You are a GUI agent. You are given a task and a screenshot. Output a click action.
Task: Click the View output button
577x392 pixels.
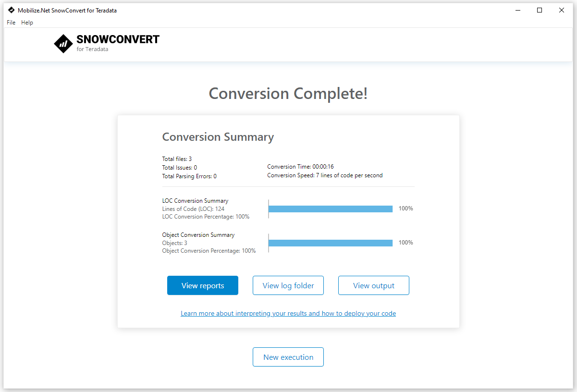374,285
